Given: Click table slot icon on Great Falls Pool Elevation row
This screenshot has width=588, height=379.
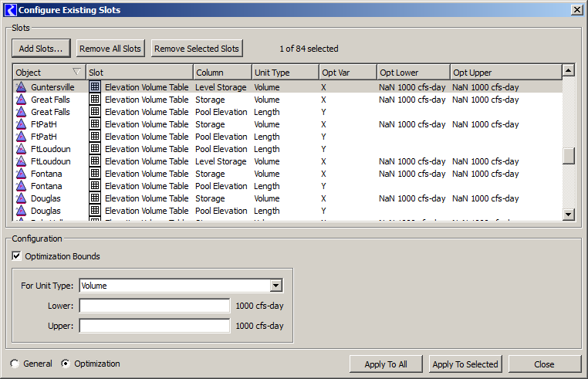Looking at the screenshot, I should click(95, 111).
